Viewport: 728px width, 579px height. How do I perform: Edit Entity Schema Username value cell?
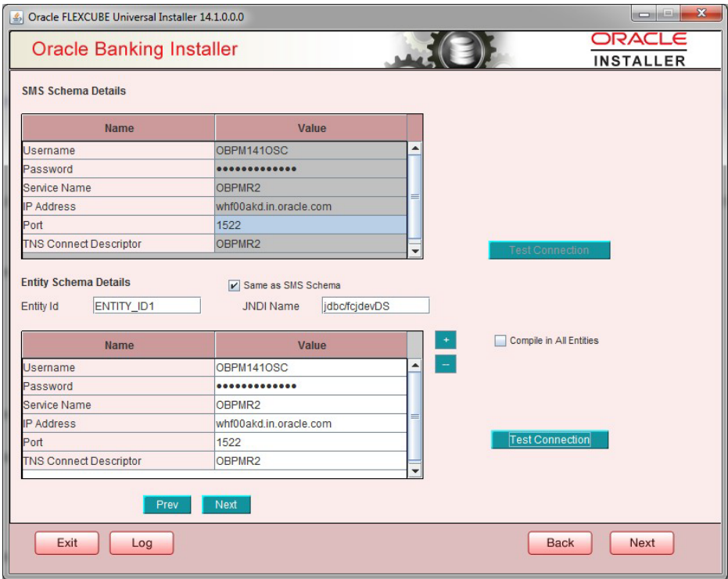310,367
